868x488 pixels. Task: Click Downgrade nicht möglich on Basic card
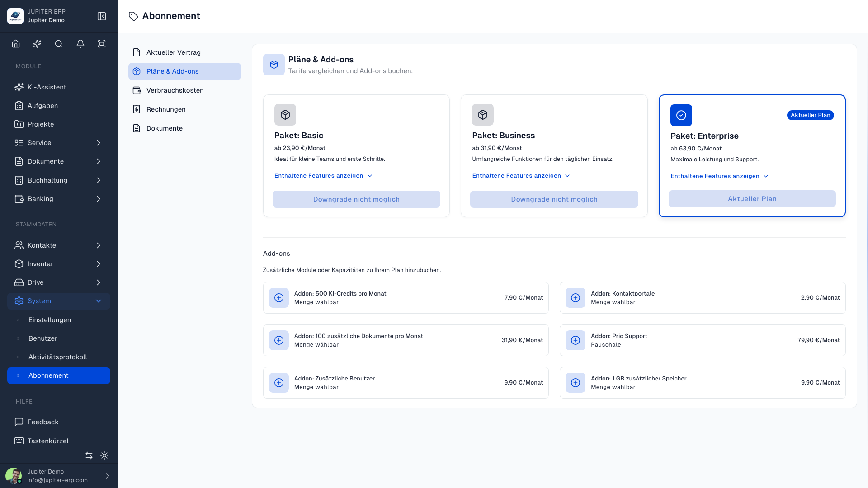[356, 199]
